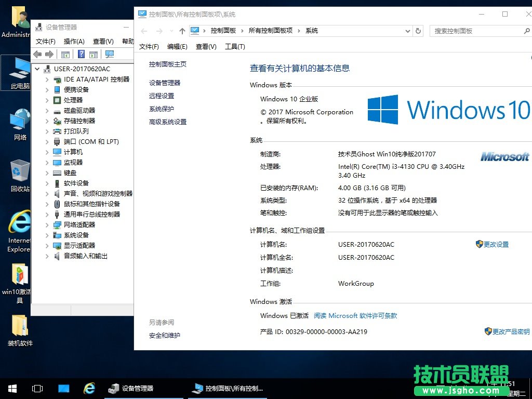
Task: Click Forward arrow in Device Manager toolbar
Action: 49,54
